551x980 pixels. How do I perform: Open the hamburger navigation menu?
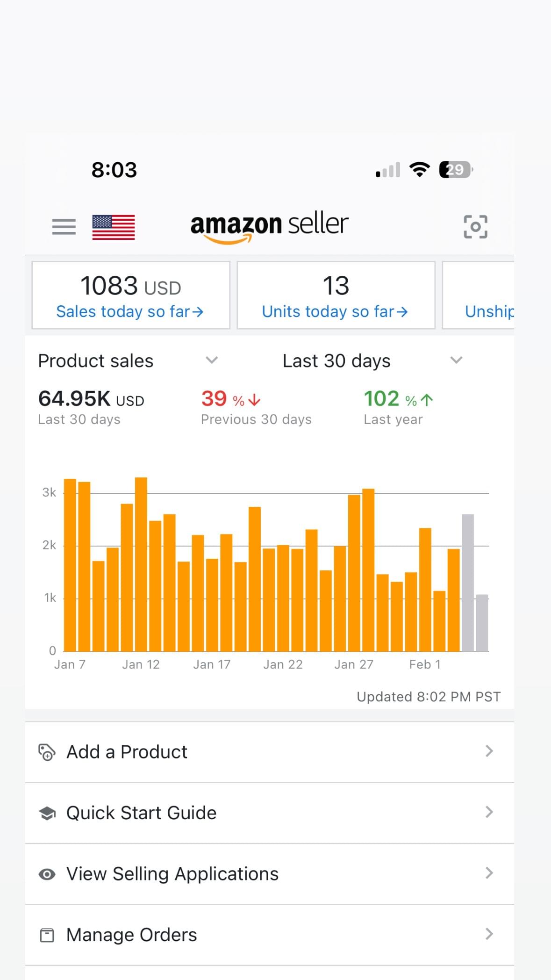point(64,227)
